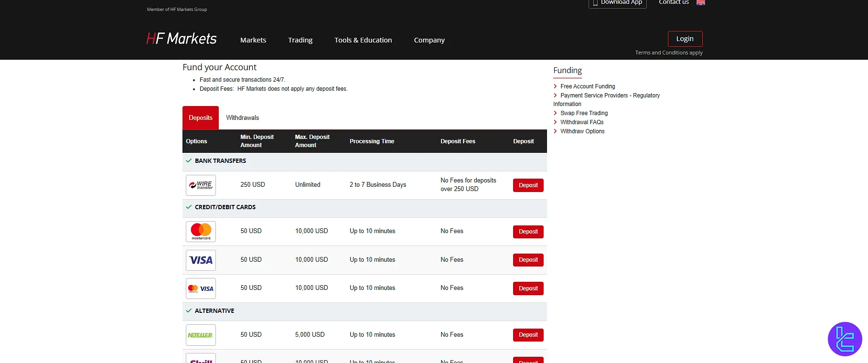The width and height of the screenshot is (868, 363).
Task: Click the standalone VISA payment logo
Action: pyautogui.click(x=201, y=260)
